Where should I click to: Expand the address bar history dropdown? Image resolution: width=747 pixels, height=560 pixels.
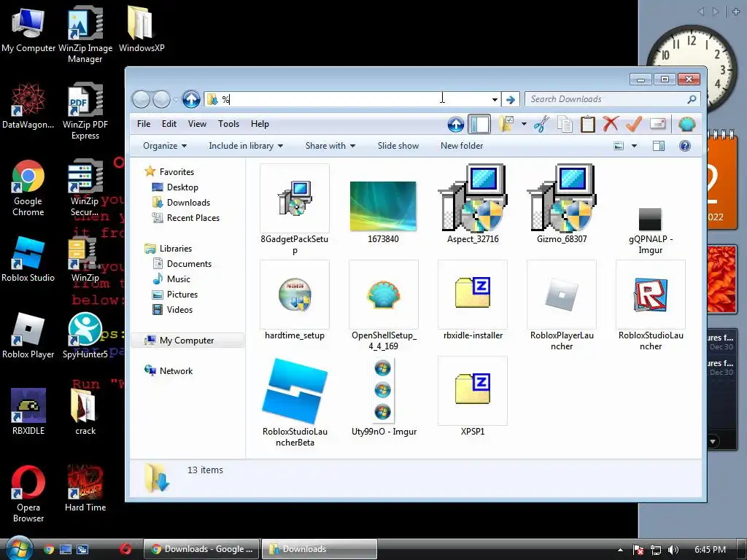point(495,99)
